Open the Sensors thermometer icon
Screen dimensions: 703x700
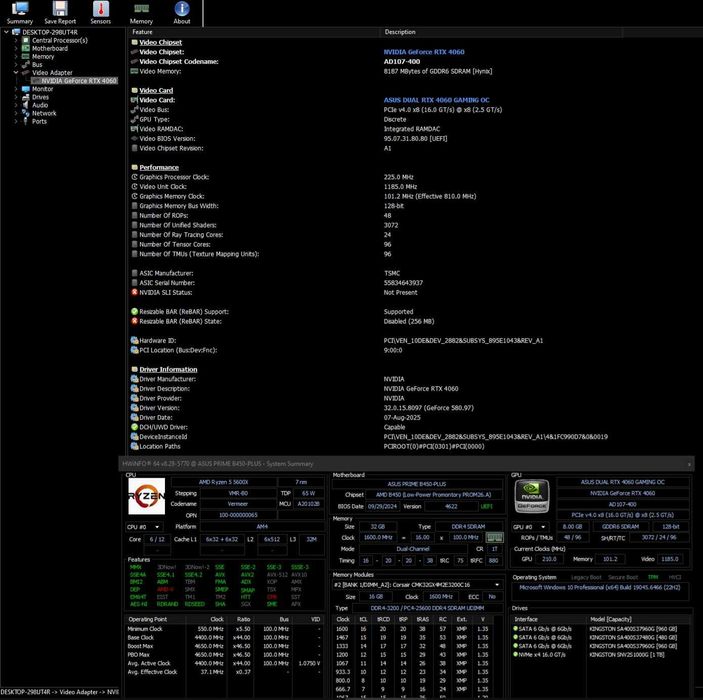coord(100,13)
